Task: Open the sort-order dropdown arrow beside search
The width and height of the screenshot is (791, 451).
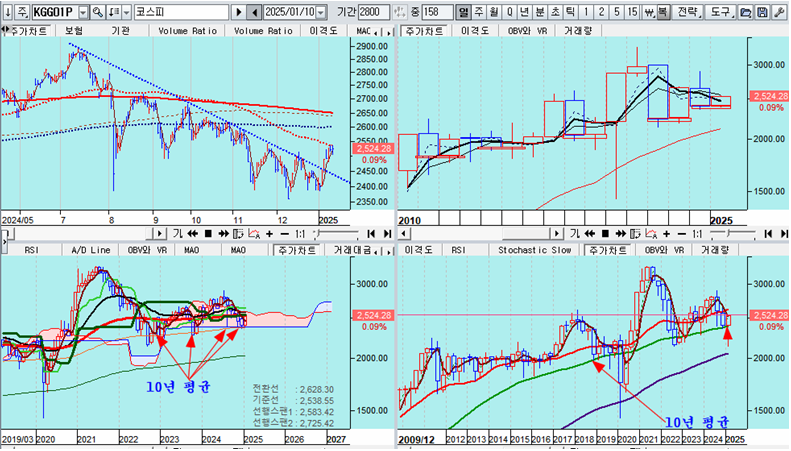Action: tap(126, 12)
